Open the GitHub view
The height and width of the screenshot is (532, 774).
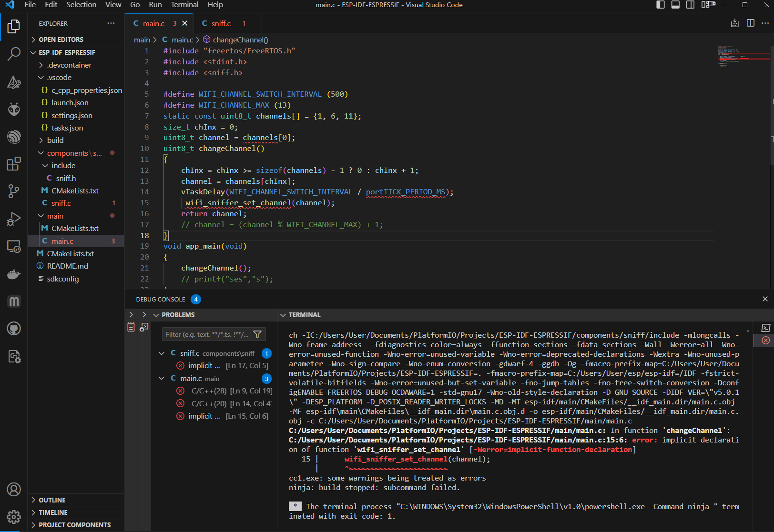click(14, 329)
